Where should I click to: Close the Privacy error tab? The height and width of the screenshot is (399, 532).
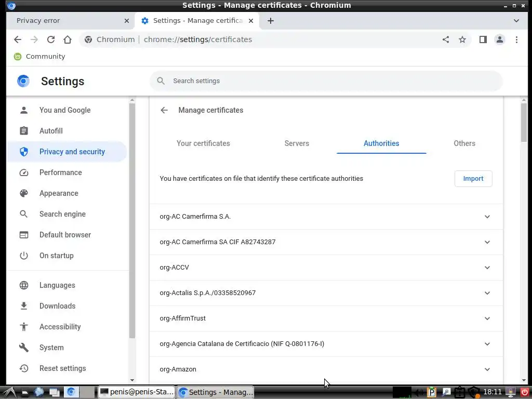(x=127, y=21)
